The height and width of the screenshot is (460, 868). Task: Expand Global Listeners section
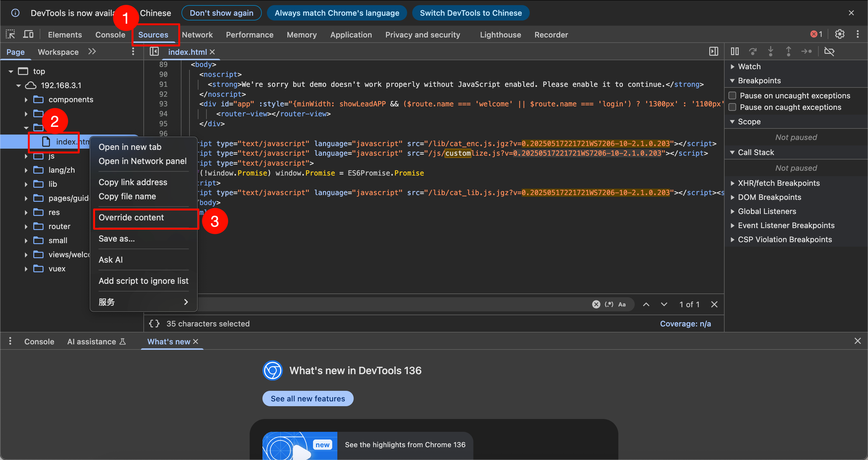click(x=733, y=211)
